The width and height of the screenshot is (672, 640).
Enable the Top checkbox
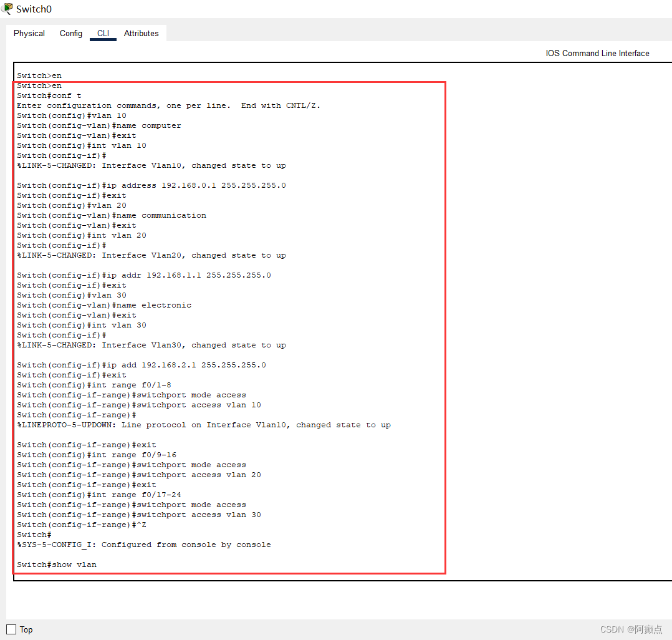(12, 629)
